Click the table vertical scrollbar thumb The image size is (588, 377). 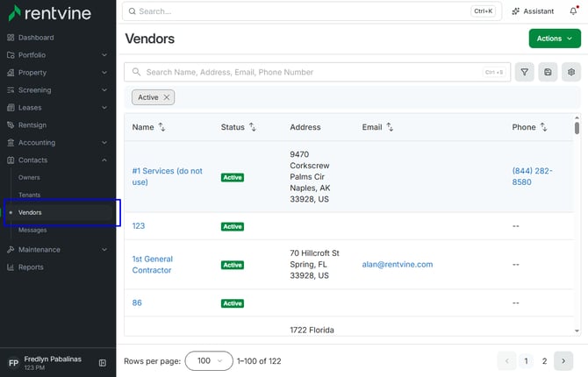(577, 128)
